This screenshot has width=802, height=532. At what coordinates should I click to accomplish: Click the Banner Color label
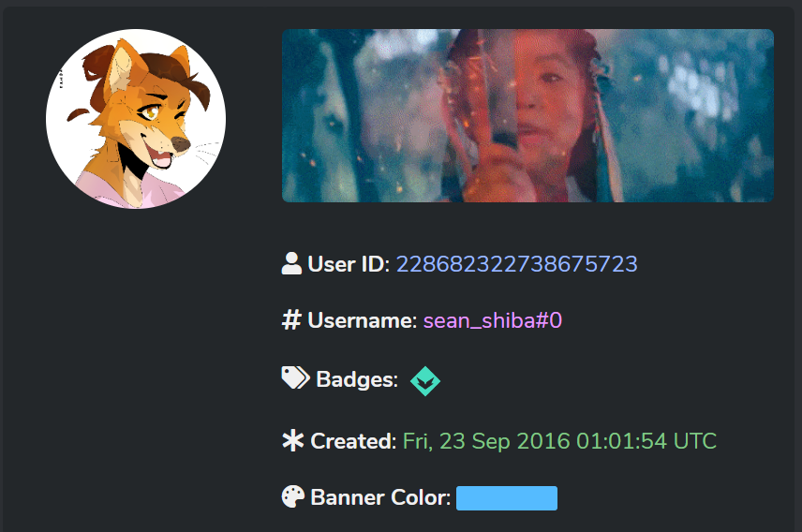[x=380, y=497]
